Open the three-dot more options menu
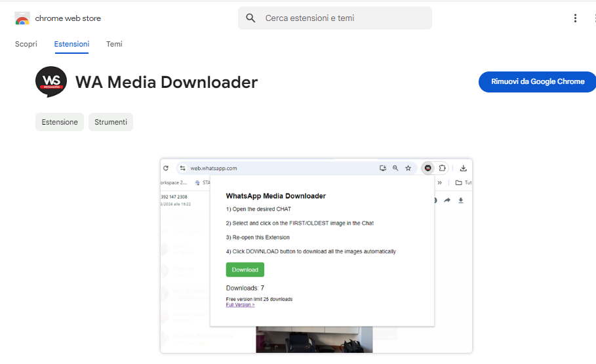 tap(575, 18)
